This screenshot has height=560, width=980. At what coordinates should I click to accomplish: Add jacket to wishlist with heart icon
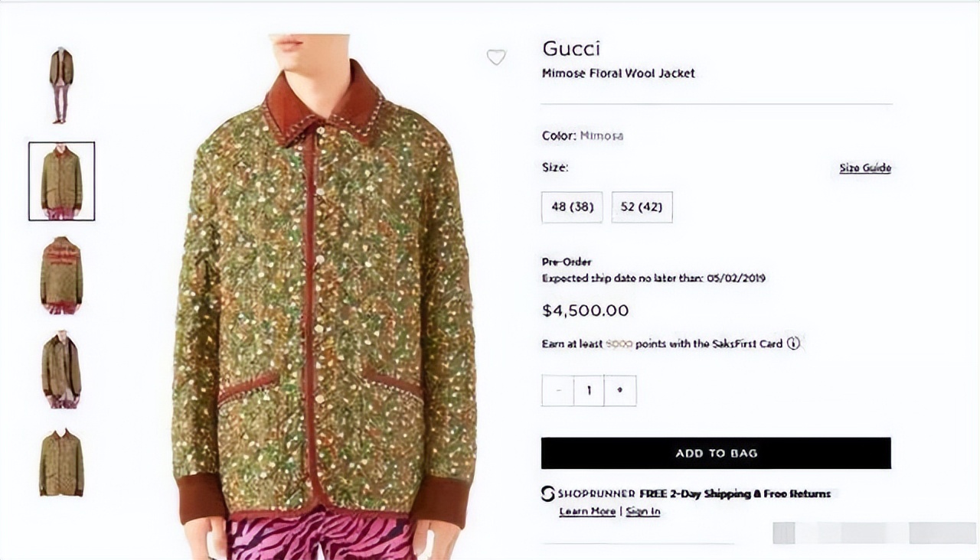point(496,57)
